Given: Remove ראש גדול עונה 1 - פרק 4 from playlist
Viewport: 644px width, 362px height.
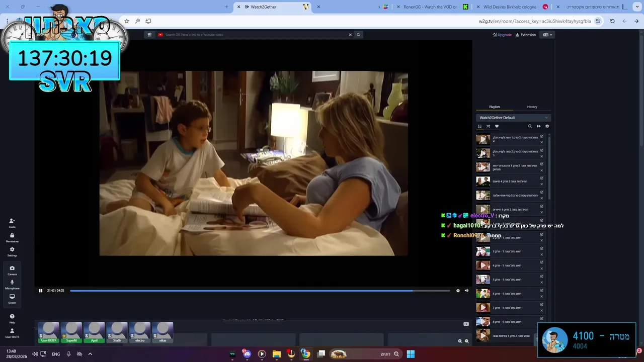Looking at the screenshot, I should [542, 268].
